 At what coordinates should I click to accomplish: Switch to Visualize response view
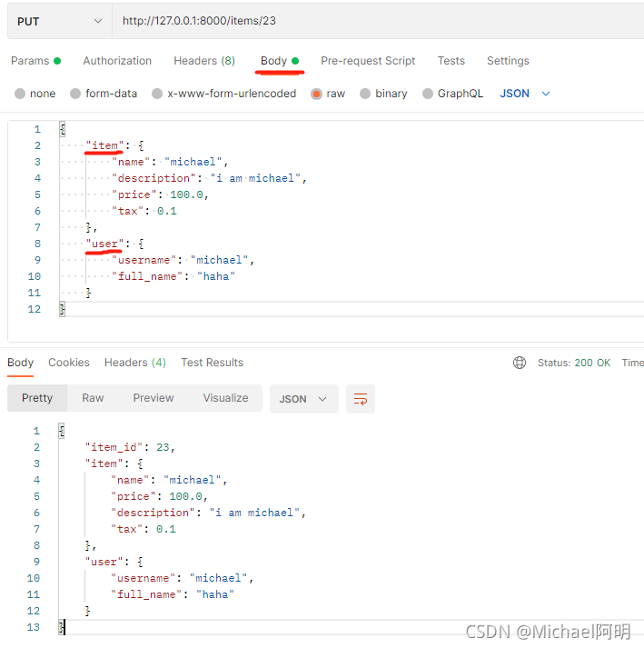(x=225, y=398)
